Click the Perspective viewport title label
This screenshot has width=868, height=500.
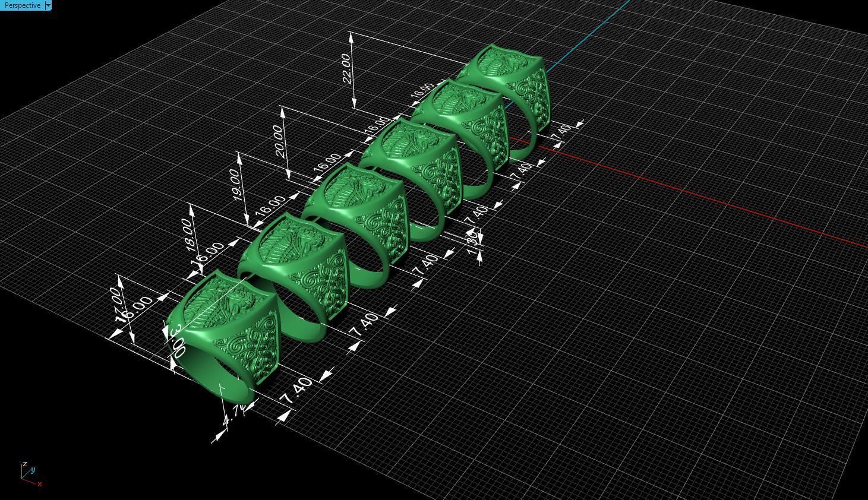click(22, 5)
